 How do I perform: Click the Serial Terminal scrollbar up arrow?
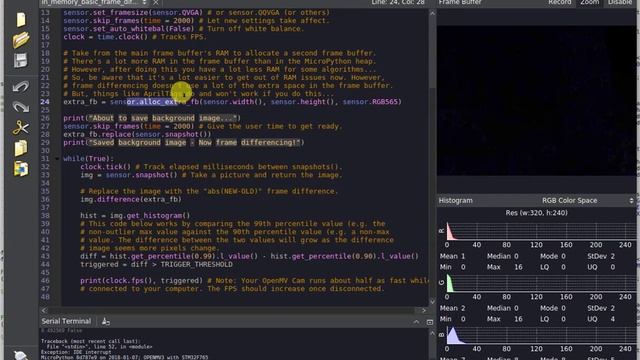click(432, 333)
